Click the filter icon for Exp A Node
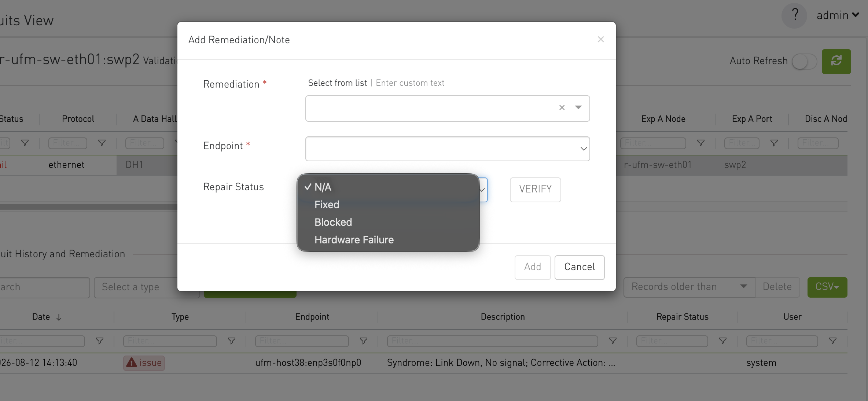Screen dimensions: 868x401 tap(700, 143)
